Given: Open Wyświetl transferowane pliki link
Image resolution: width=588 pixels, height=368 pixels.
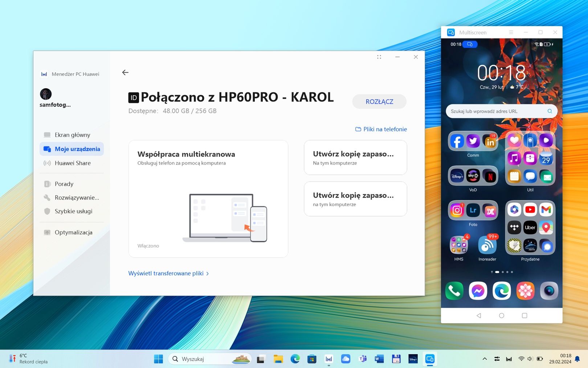Looking at the screenshot, I should [x=168, y=274].
